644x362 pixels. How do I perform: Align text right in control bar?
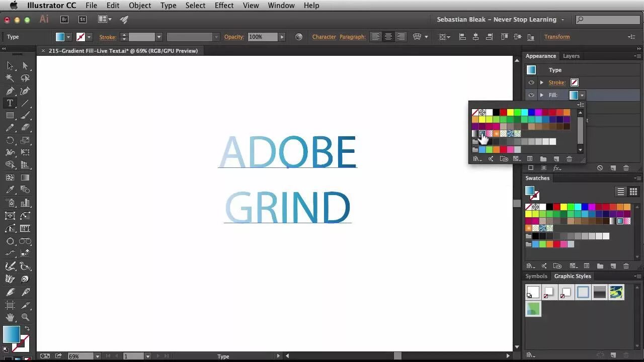(401, 37)
